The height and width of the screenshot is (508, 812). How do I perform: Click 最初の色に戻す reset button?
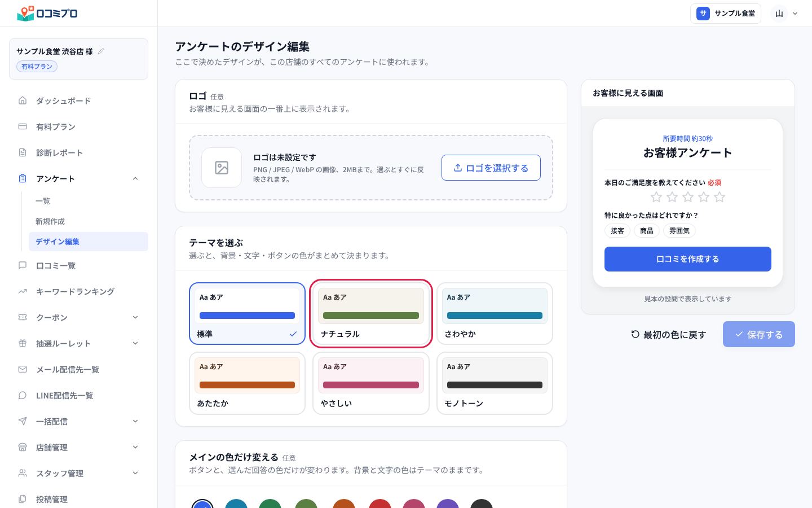click(x=669, y=334)
